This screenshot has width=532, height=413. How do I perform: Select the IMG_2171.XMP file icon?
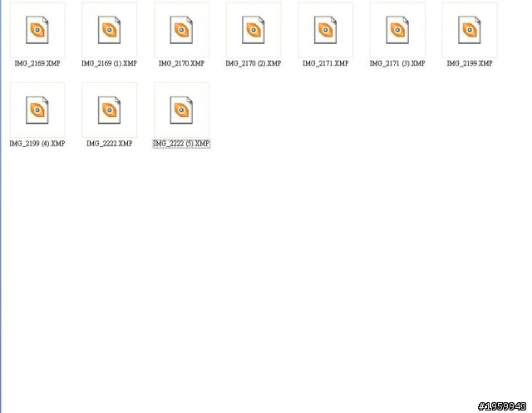pos(325,30)
